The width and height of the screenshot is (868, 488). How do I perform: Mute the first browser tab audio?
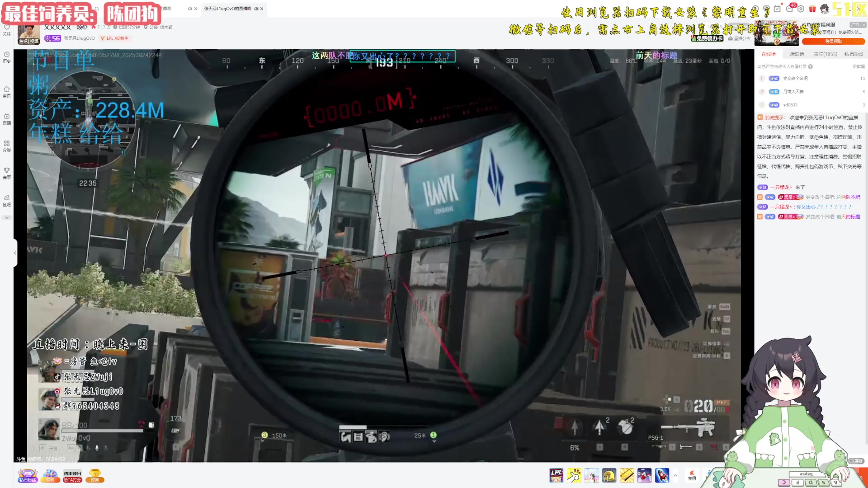pyautogui.click(x=190, y=9)
